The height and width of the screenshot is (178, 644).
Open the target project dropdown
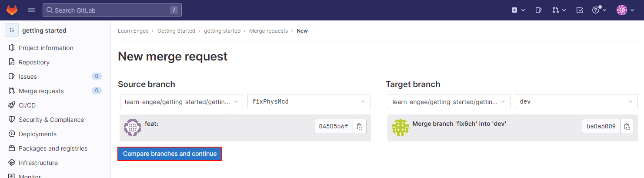tap(449, 101)
